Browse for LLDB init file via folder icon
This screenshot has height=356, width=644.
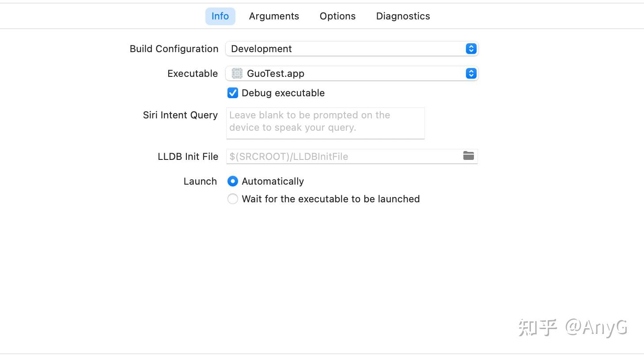coord(468,156)
